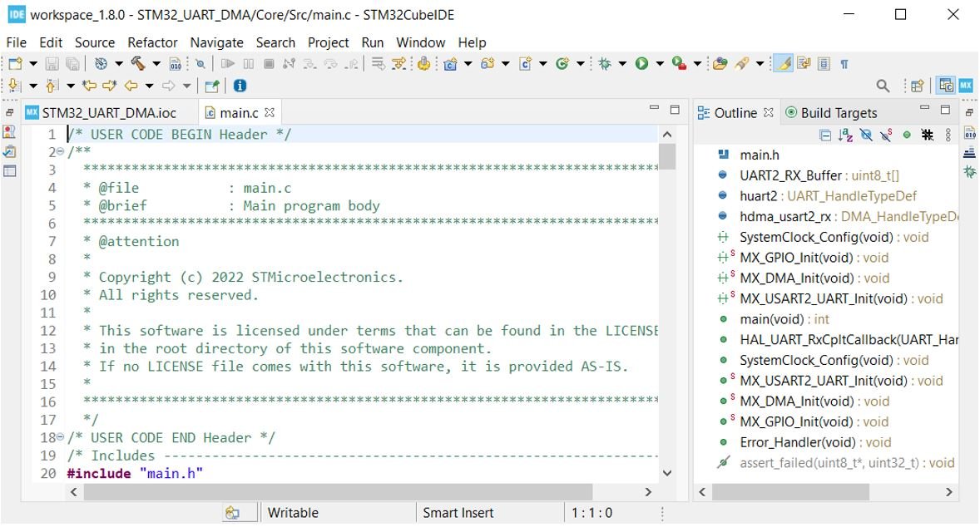
Task: Click the binary 010 file toolbar icon
Action: tap(176, 64)
